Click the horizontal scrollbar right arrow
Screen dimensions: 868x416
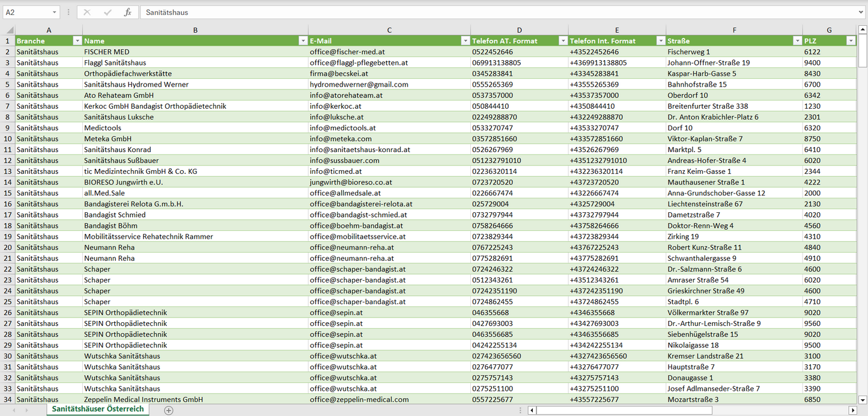pyautogui.click(x=852, y=410)
